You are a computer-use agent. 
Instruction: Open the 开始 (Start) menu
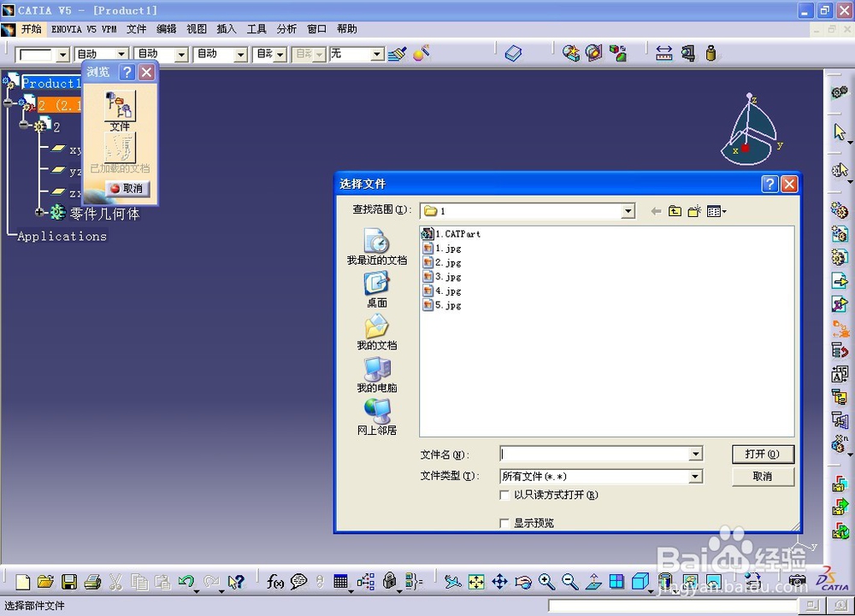pos(31,29)
